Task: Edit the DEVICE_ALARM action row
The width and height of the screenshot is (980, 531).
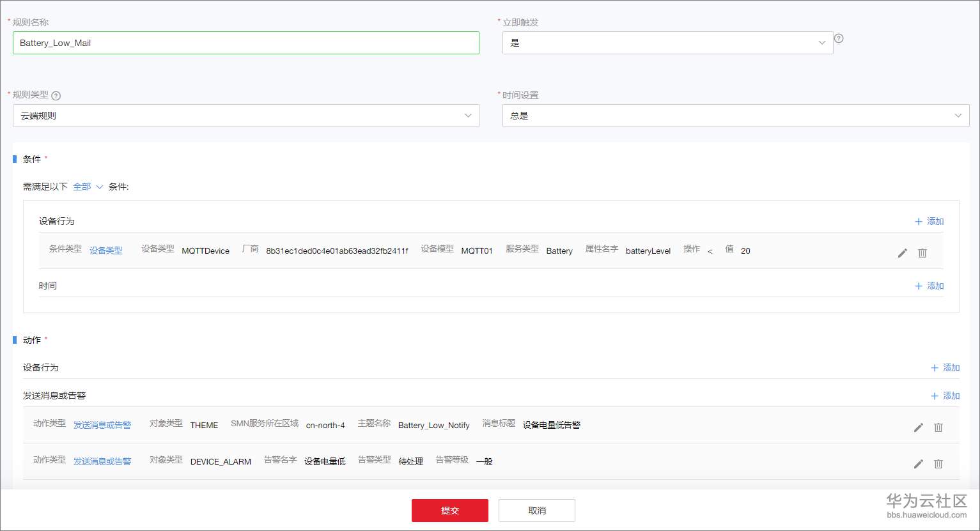Action: click(x=919, y=464)
